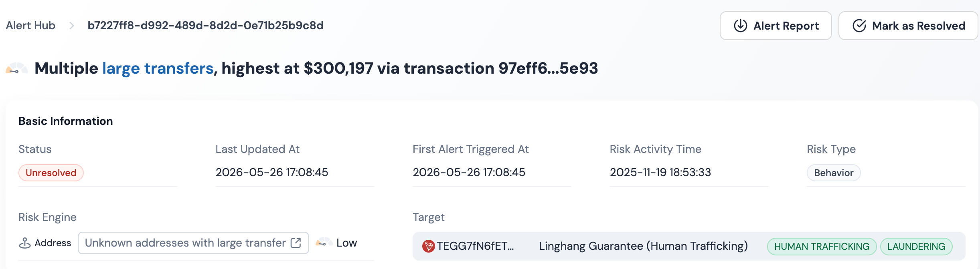Open external link icon on risk engine rule
The width and height of the screenshot is (980, 269).
(x=296, y=243)
